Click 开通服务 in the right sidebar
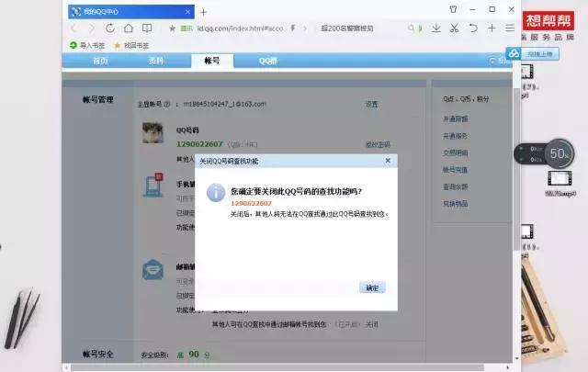 (x=456, y=136)
